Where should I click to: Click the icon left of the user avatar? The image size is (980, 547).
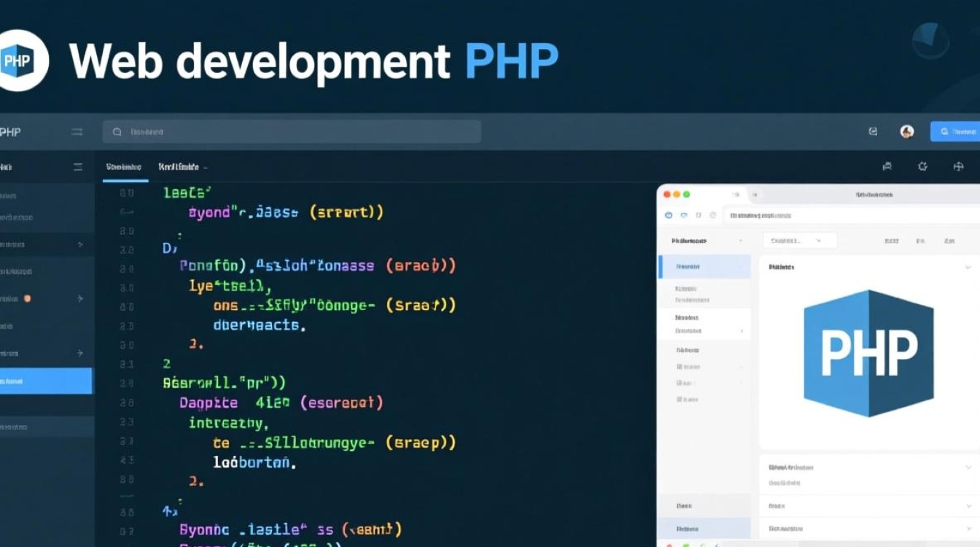(873, 131)
